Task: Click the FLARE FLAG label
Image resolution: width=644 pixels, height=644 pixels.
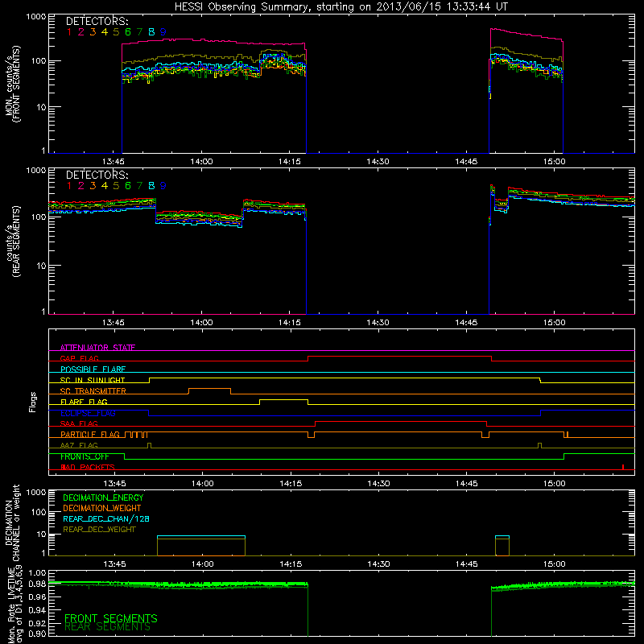Action: pos(84,402)
